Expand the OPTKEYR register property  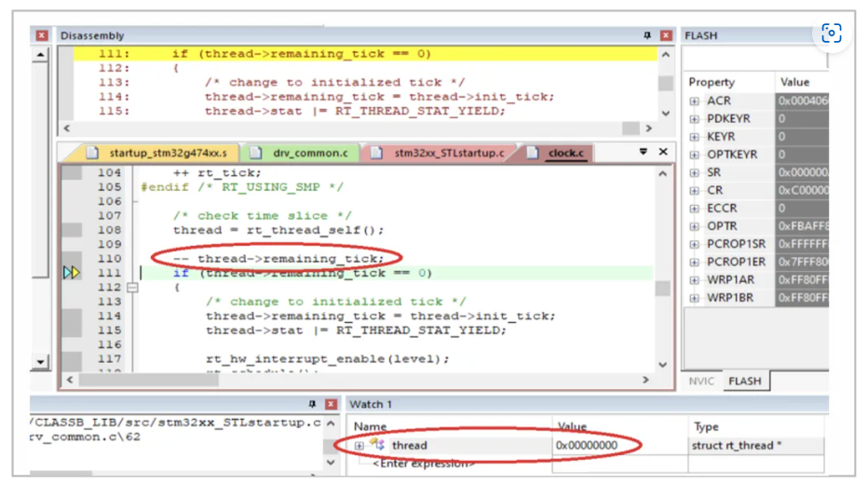[694, 155]
